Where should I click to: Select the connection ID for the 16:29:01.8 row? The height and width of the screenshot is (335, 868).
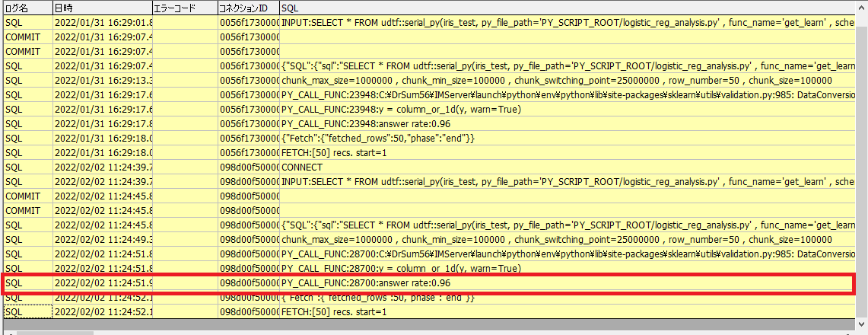click(x=249, y=24)
